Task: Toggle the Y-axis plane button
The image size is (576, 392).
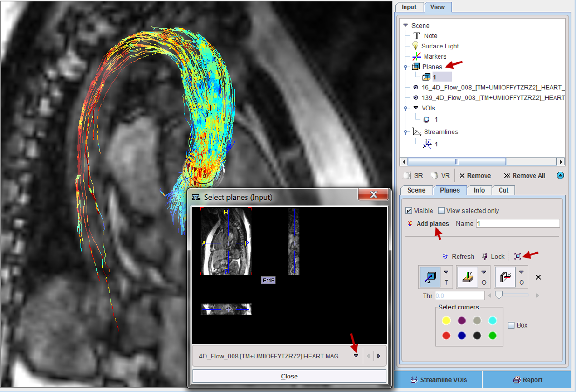Action: [467, 276]
